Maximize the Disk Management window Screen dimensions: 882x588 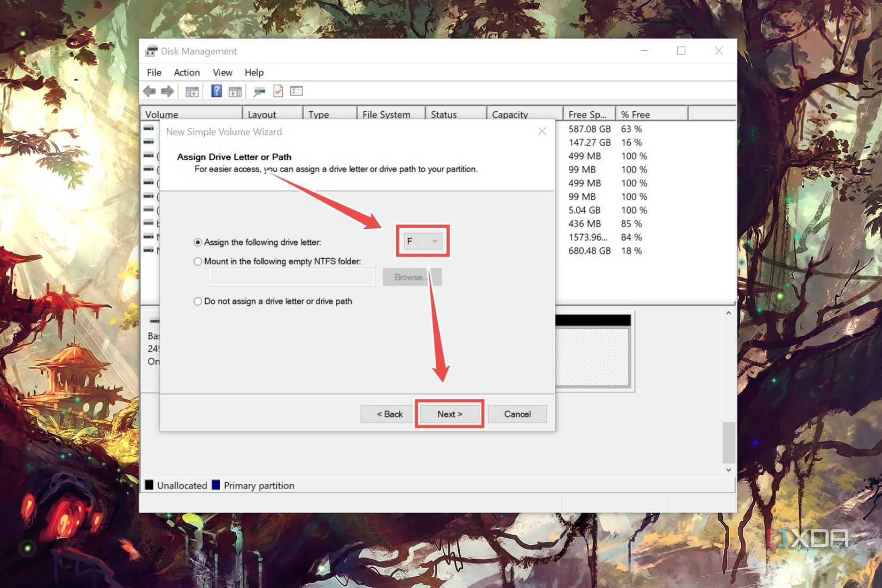681,51
